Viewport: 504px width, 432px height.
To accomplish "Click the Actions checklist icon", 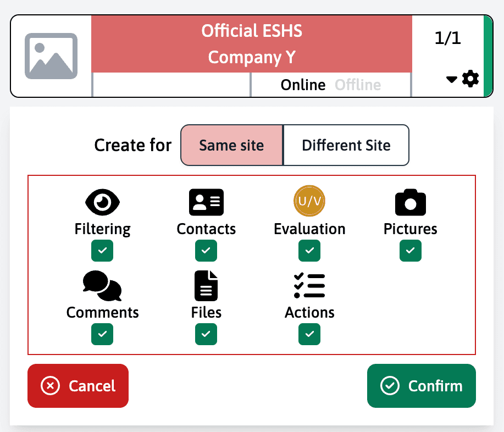I will [309, 286].
